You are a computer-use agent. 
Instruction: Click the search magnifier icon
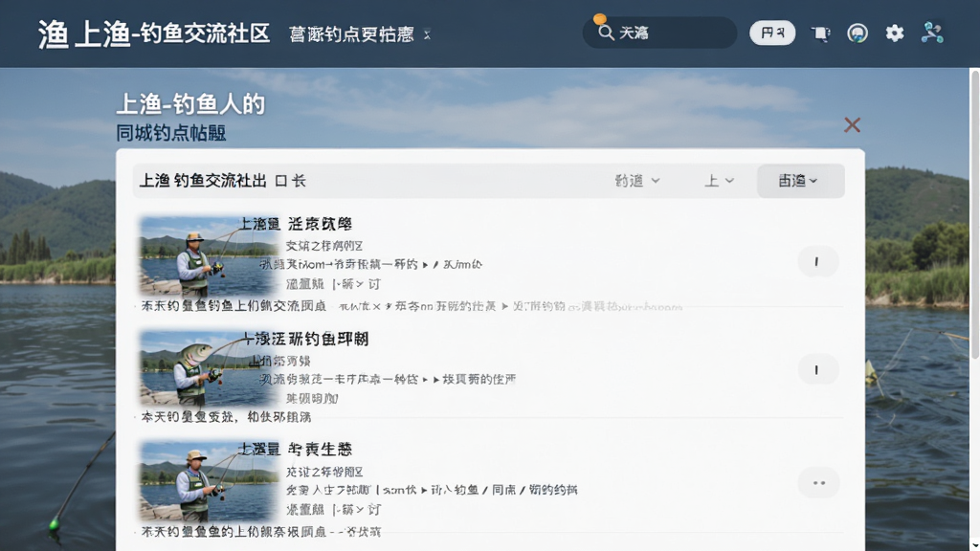pyautogui.click(x=605, y=33)
